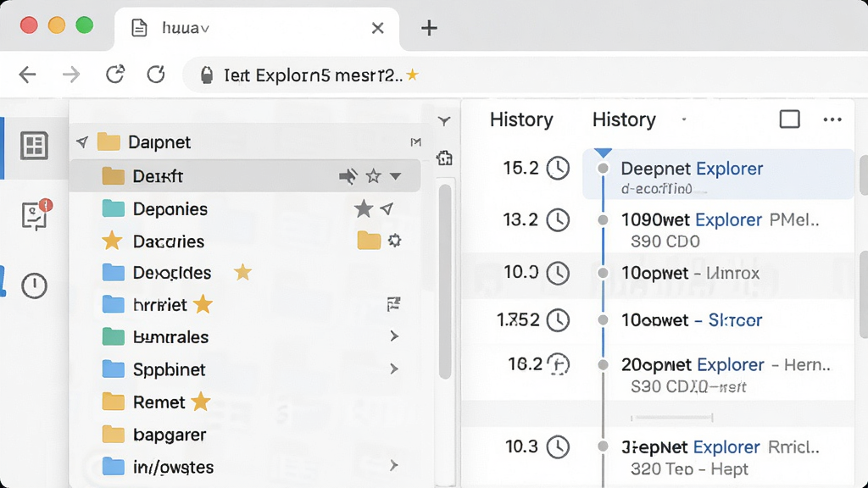Image resolution: width=868 pixels, height=488 pixels.
Task: Go forward using the browser arrow
Action: (71, 75)
